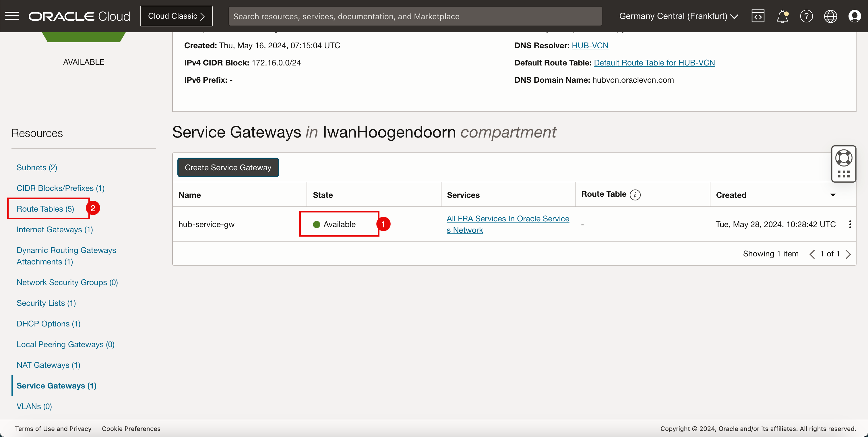
Task: Sort by the Created column arrow
Action: click(x=833, y=195)
